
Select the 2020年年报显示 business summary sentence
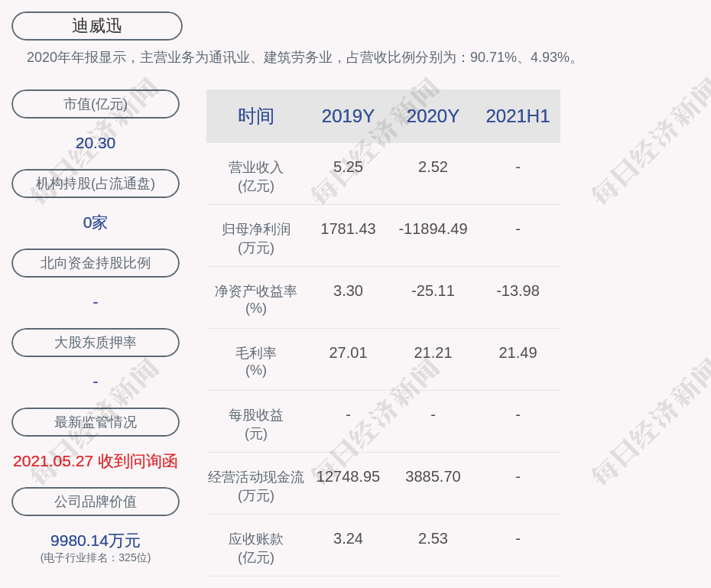pos(303,57)
